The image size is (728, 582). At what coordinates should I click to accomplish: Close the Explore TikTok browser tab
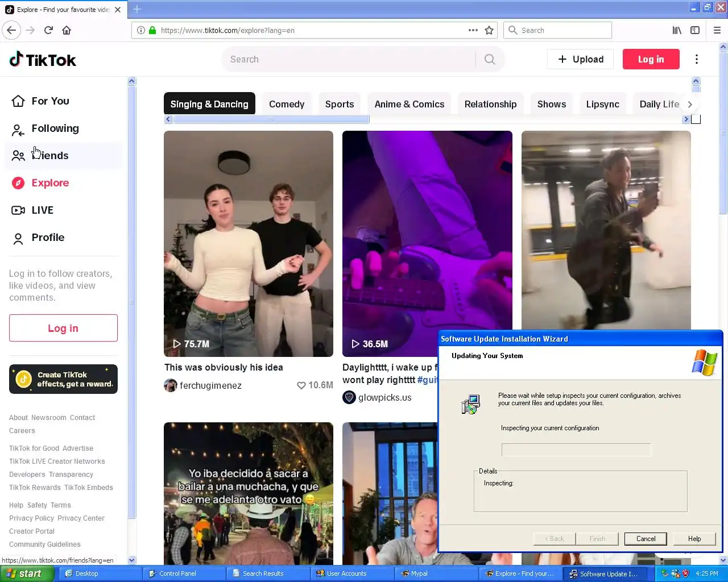point(118,10)
